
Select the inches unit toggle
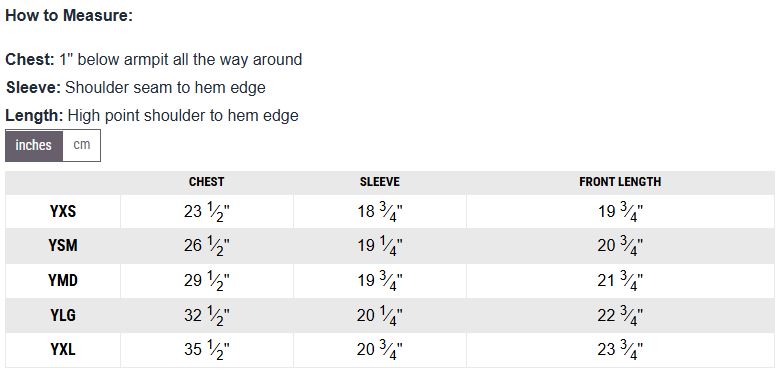pos(34,146)
